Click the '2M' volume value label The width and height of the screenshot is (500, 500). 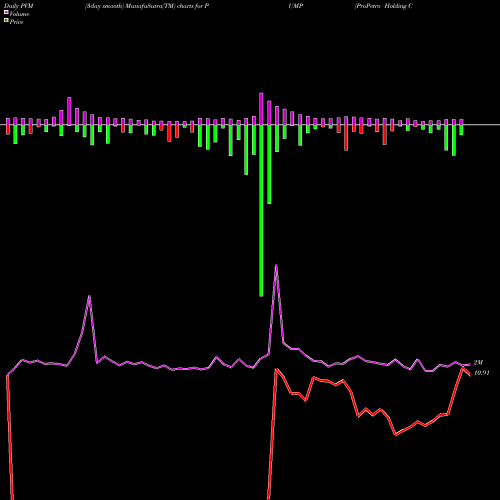coord(478,363)
